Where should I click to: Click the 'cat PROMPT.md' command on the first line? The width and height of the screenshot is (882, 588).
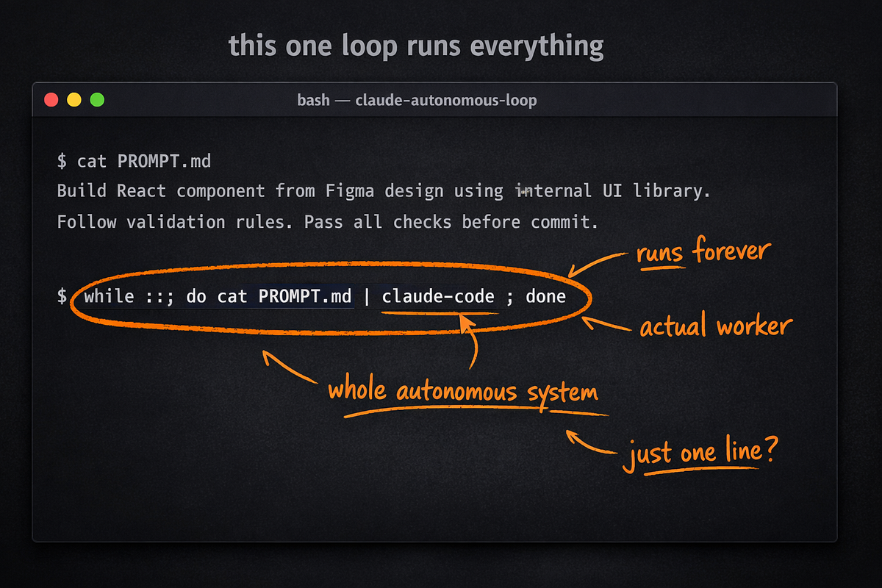(144, 161)
